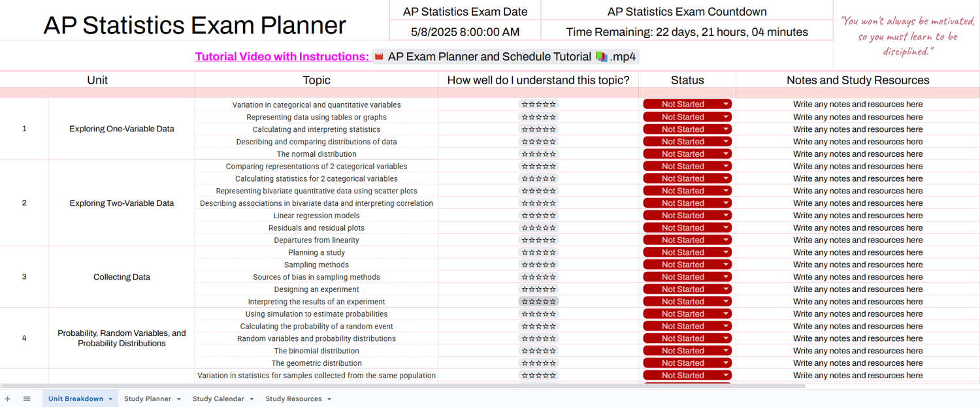
Task: Click star rating for Calculating probability of a random event
Action: [x=538, y=326]
